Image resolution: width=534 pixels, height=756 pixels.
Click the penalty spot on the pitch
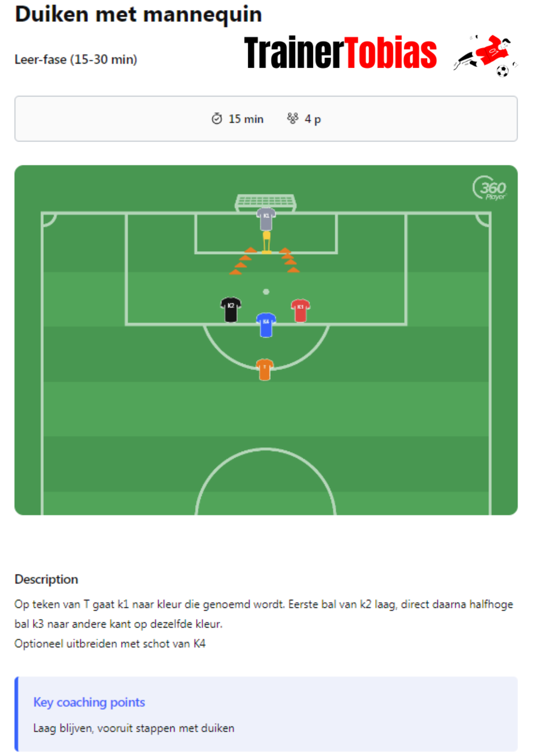coord(266,292)
